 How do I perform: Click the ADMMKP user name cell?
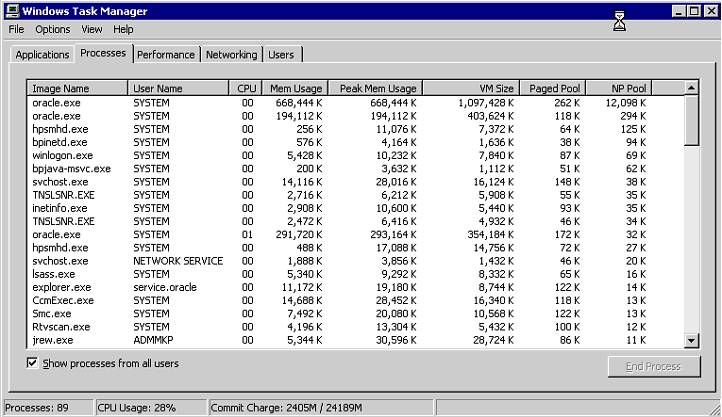coord(153,340)
